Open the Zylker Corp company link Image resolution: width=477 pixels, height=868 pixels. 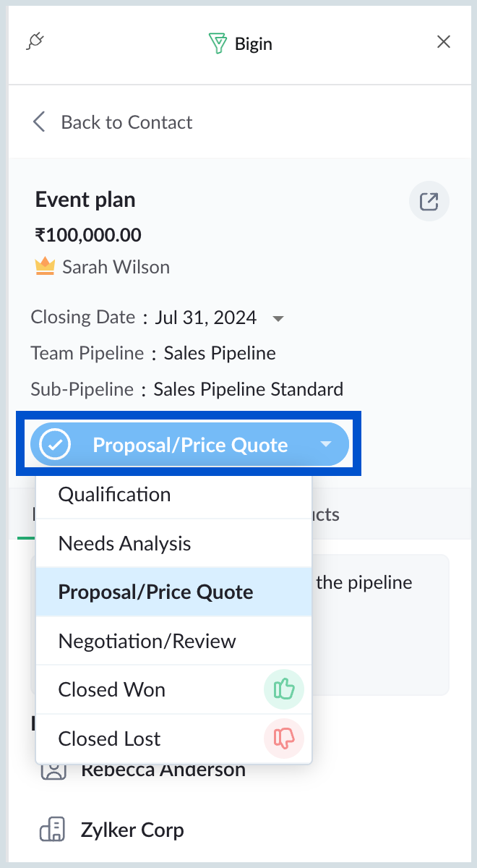pos(132,830)
